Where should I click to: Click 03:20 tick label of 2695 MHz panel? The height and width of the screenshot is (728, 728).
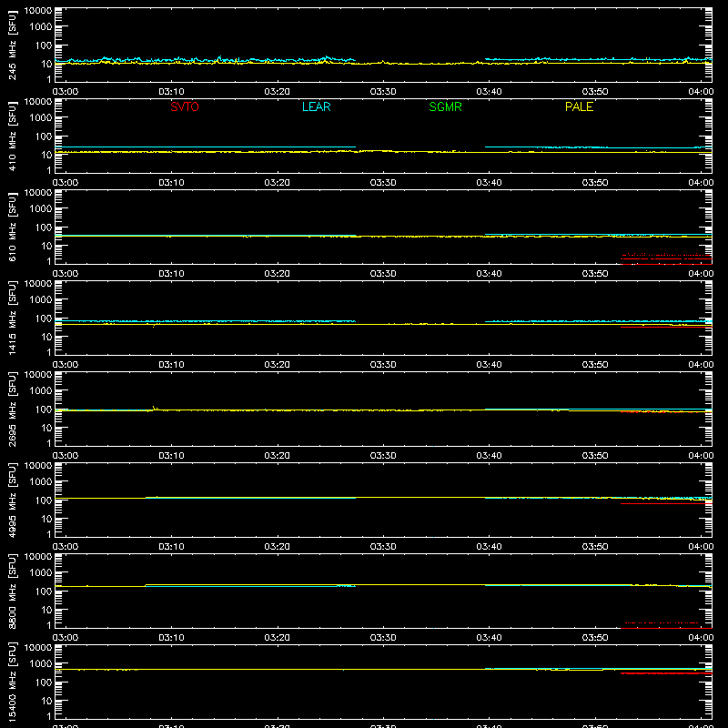(x=278, y=456)
